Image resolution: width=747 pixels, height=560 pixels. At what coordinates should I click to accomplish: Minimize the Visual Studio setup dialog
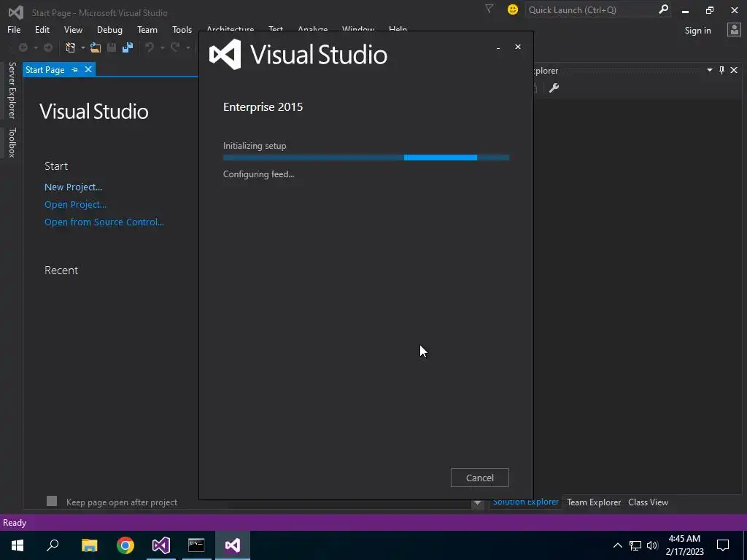498,47
